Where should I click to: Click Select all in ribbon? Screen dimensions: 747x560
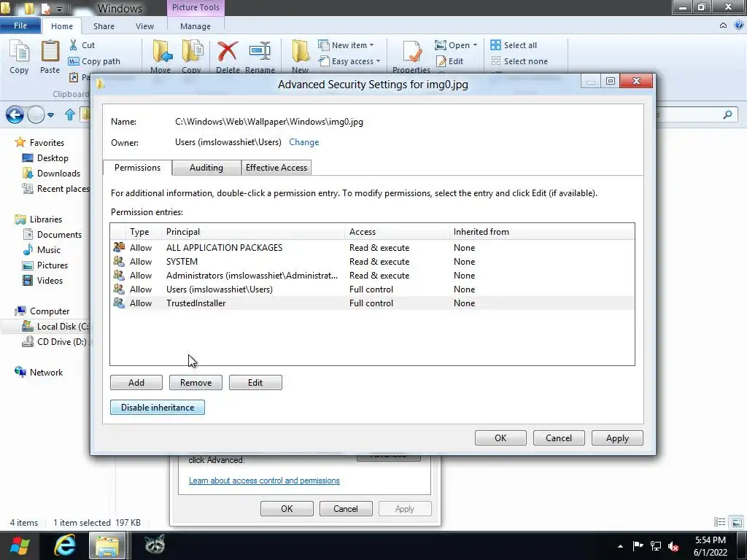point(514,45)
